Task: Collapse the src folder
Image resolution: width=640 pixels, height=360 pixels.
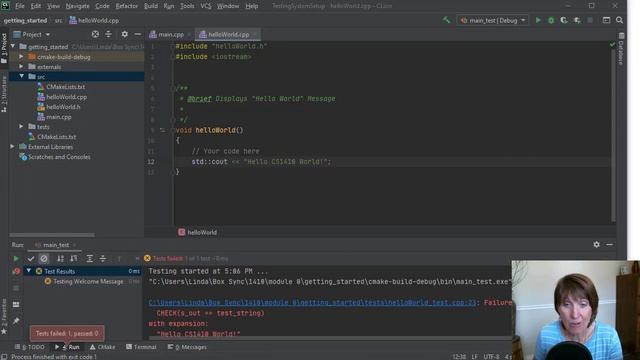Action: pyautogui.click(x=21, y=76)
